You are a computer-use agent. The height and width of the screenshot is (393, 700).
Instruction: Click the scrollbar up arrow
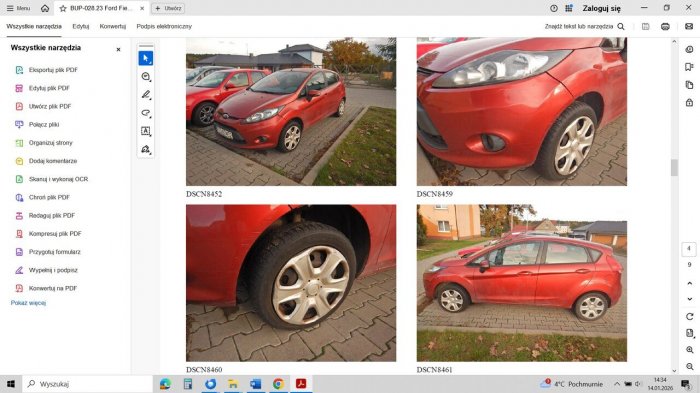click(674, 42)
